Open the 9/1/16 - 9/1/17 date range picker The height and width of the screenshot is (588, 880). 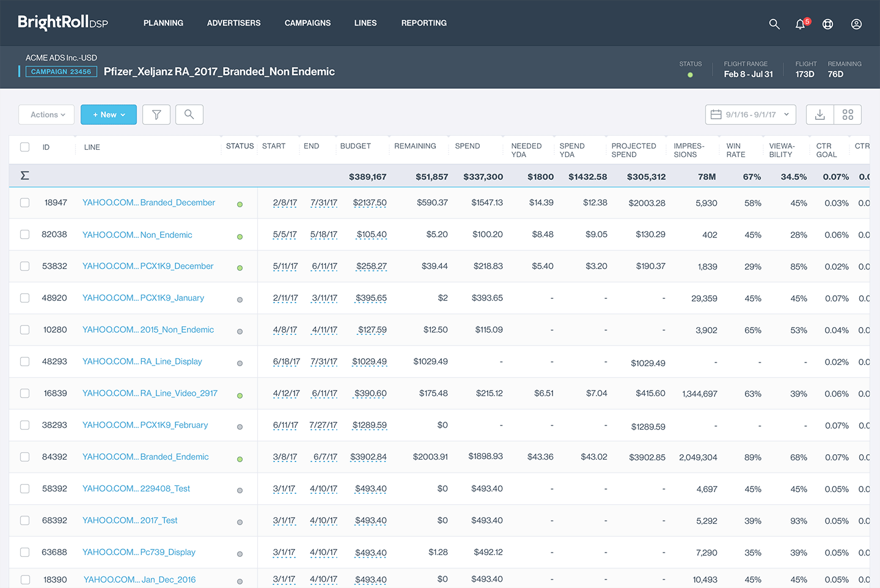(x=750, y=114)
